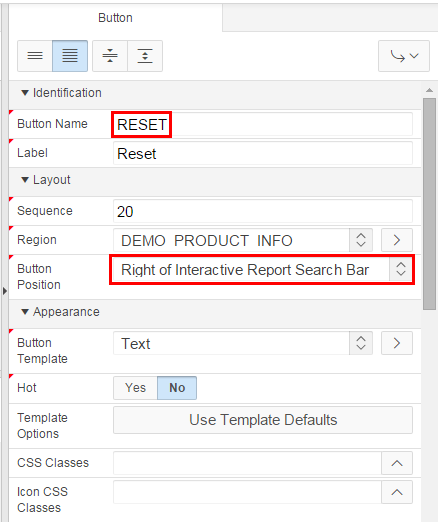The image size is (438, 522).
Task: Open the Region select list
Action: (x=243, y=240)
